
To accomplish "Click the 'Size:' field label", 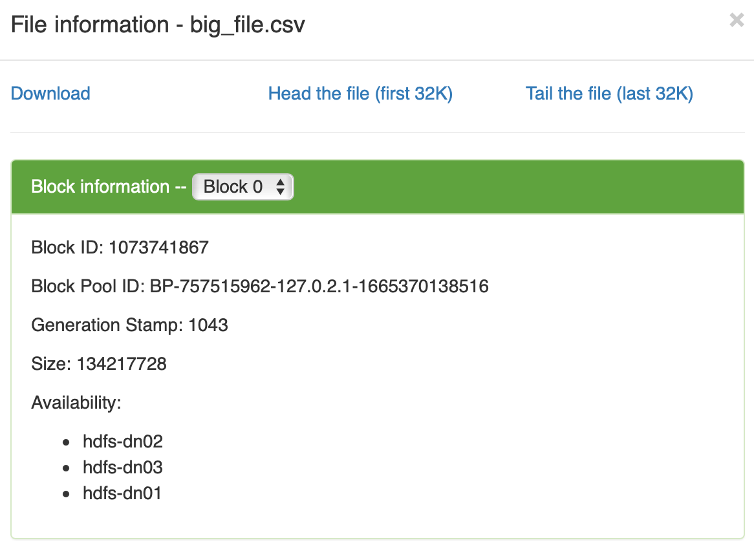I will [x=52, y=364].
